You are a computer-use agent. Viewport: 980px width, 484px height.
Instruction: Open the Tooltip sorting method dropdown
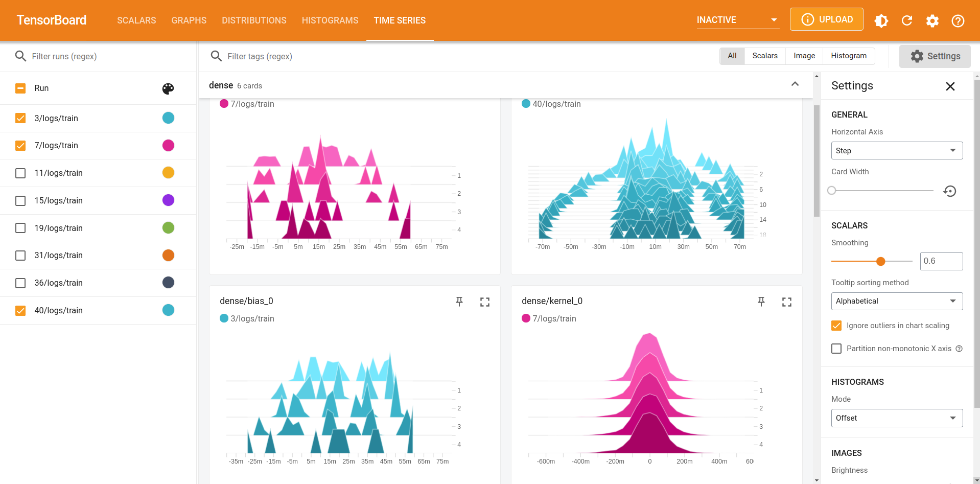click(897, 301)
